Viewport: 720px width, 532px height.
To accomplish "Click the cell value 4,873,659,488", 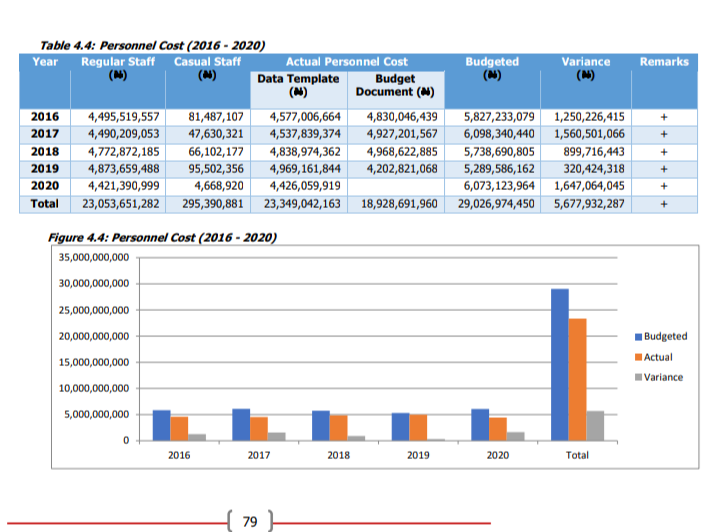I will (124, 168).
